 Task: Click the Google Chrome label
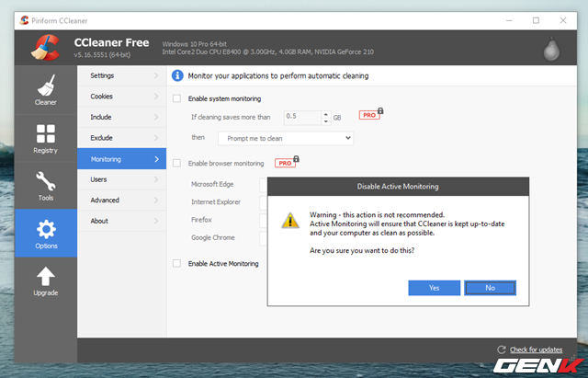click(x=213, y=237)
